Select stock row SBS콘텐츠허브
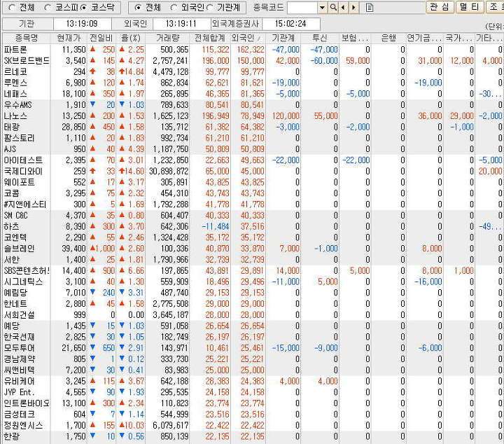The image size is (504, 444). point(252,271)
